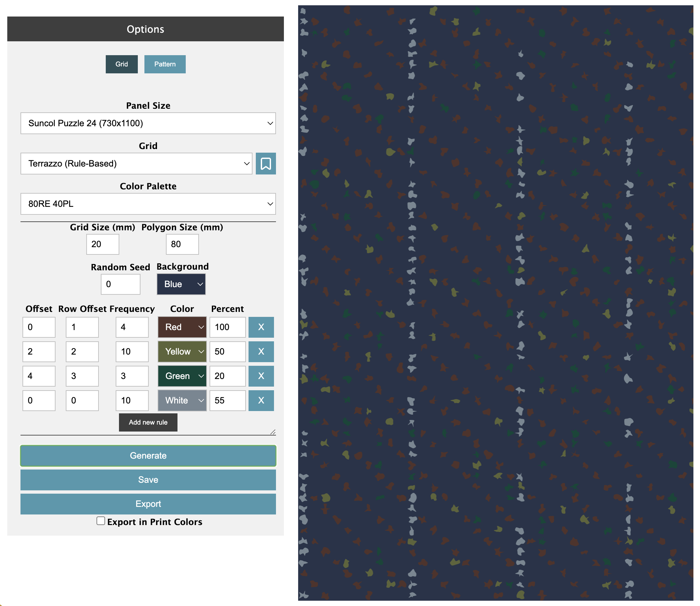Image resolution: width=700 pixels, height=606 pixels.
Task: Edit Percent field of Yellow rule
Action: click(x=228, y=351)
